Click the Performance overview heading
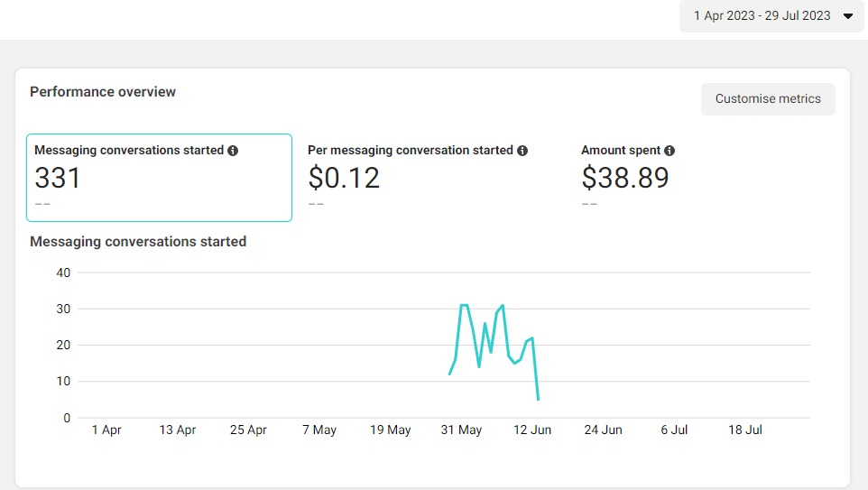The width and height of the screenshot is (868, 490). tap(103, 92)
